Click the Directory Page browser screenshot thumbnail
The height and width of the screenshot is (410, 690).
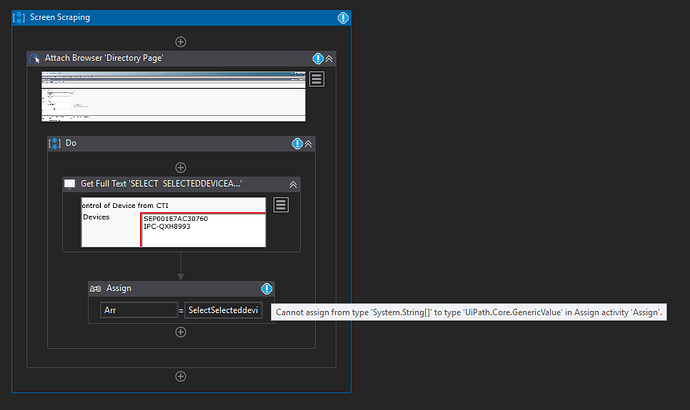173,96
